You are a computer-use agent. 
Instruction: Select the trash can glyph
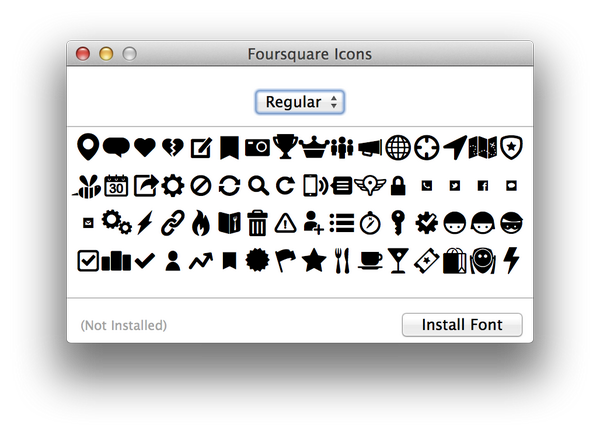257,223
